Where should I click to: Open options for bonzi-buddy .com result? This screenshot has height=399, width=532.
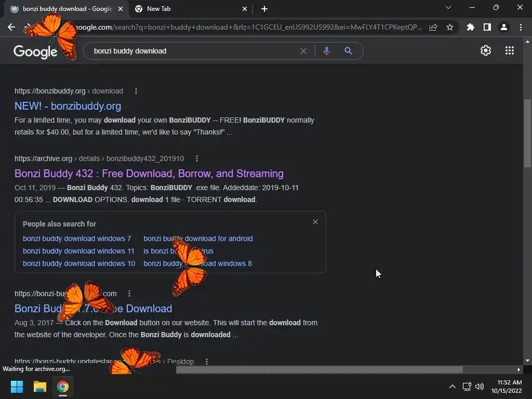pos(129,294)
